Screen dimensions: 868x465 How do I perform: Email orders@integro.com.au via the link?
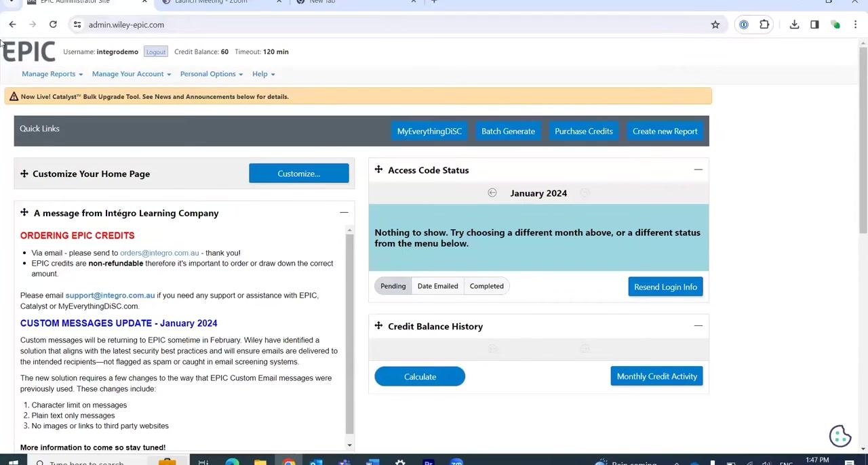pos(159,253)
